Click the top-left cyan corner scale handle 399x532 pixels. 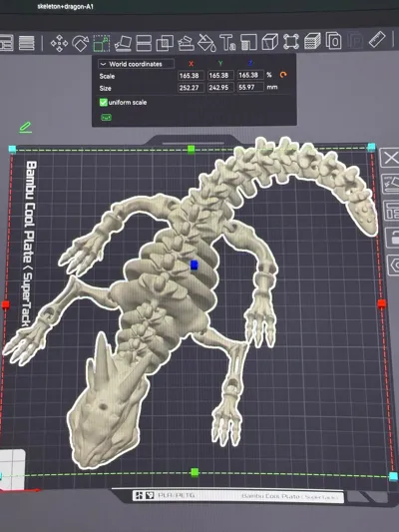point(12,149)
